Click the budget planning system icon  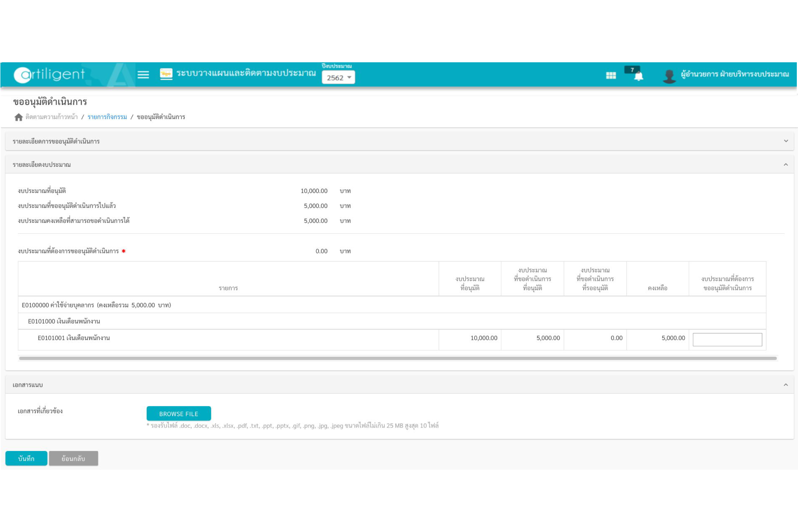(166, 73)
